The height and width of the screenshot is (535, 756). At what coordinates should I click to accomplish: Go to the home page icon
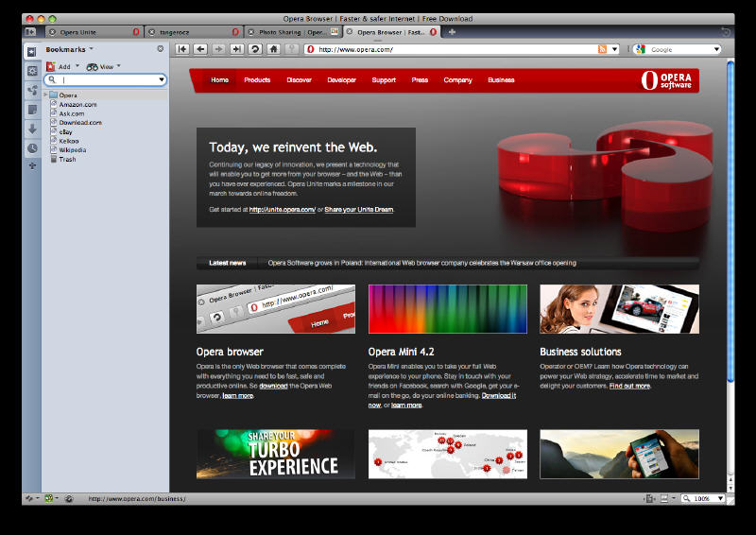click(273, 49)
